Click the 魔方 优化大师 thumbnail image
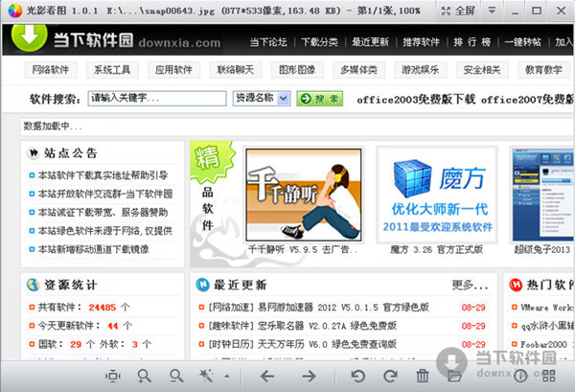Screen dimensions: 575x392 pyautogui.click(x=437, y=195)
